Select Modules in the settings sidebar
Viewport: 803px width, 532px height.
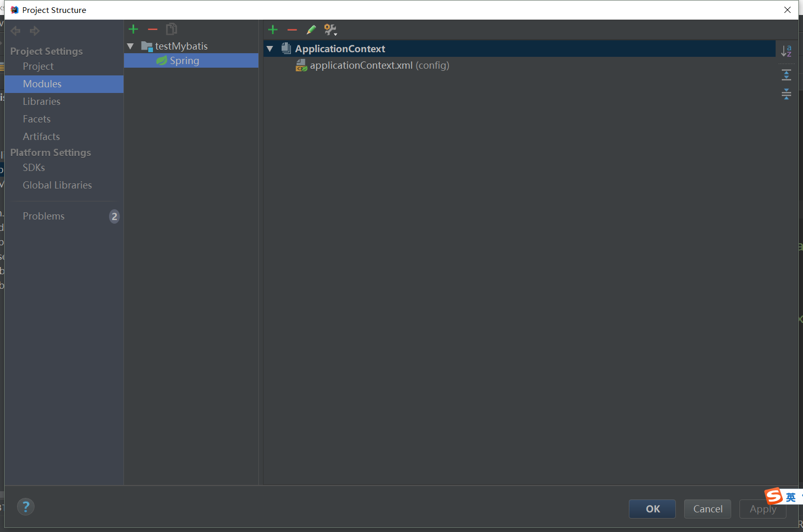tap(64, 84)
